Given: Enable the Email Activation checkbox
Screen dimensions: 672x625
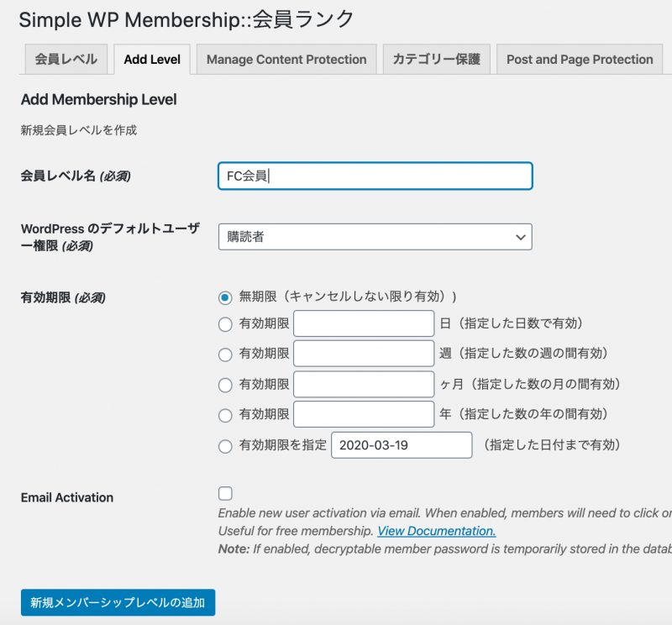Looking at the screenshot, I should click(225, 493).
